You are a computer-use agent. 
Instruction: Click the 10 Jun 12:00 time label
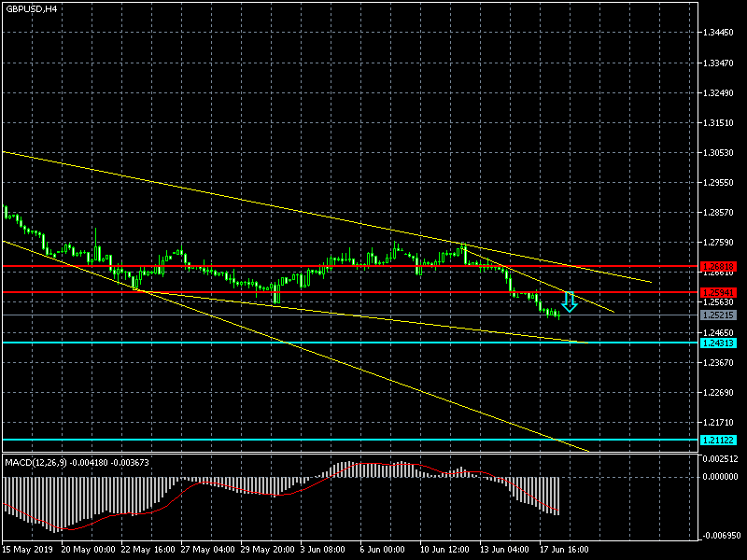pyautogui.click(x=447, y=550)
